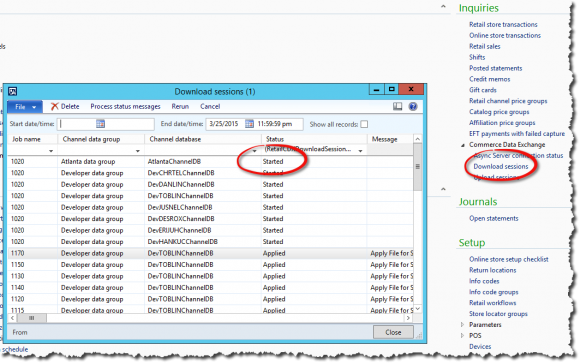Click the vertical scrollbar thumb
Screen dimensions: 580x363
[418, 167]
